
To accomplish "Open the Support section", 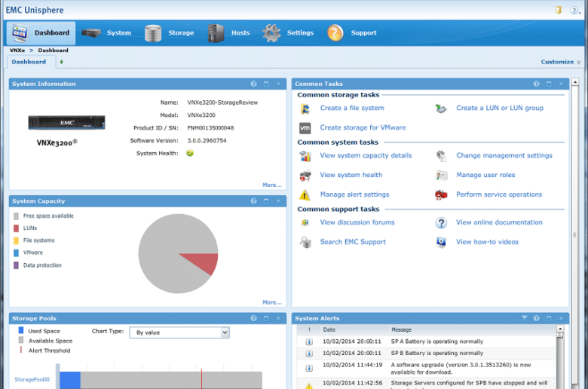I will tap(352, 33).
